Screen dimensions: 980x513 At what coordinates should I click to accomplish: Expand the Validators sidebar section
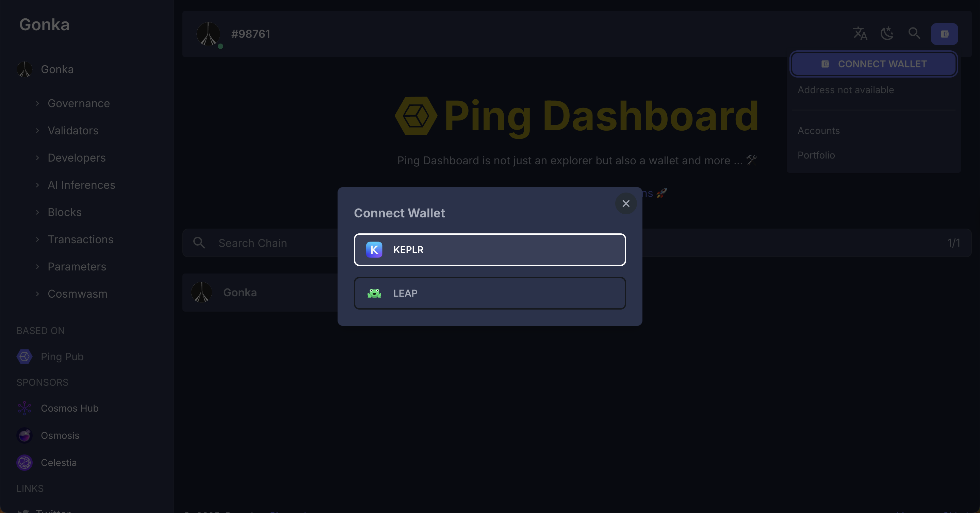tap(73, 131)
